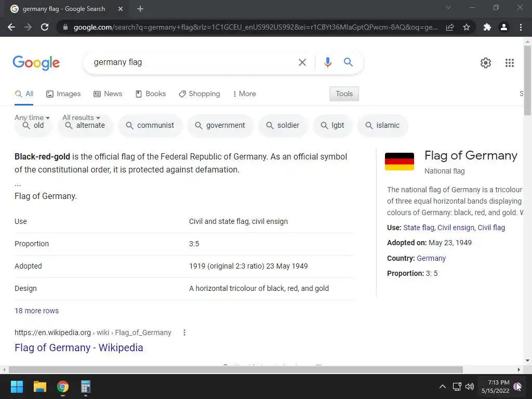532x399 pixels.
Task: Click the address bar URL
Action: (x=255, y=27)
